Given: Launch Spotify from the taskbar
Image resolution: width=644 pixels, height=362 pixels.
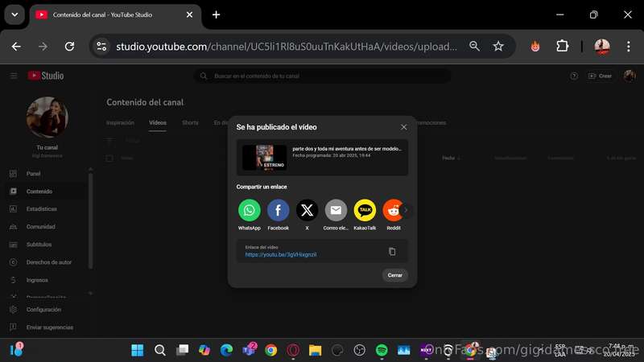Looking at the screenshot, I should click(x=382, y=350).
